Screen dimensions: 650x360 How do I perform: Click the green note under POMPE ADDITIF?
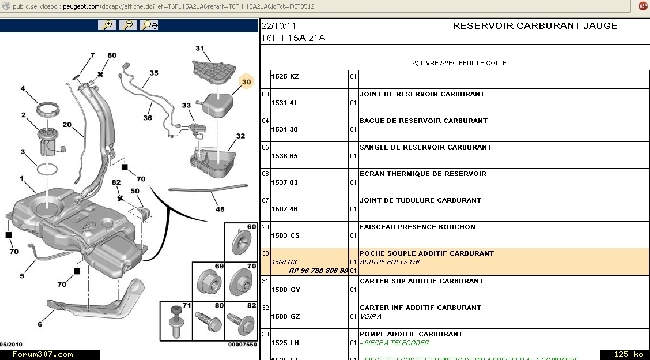pyautogui.click(x=394, y=343)
